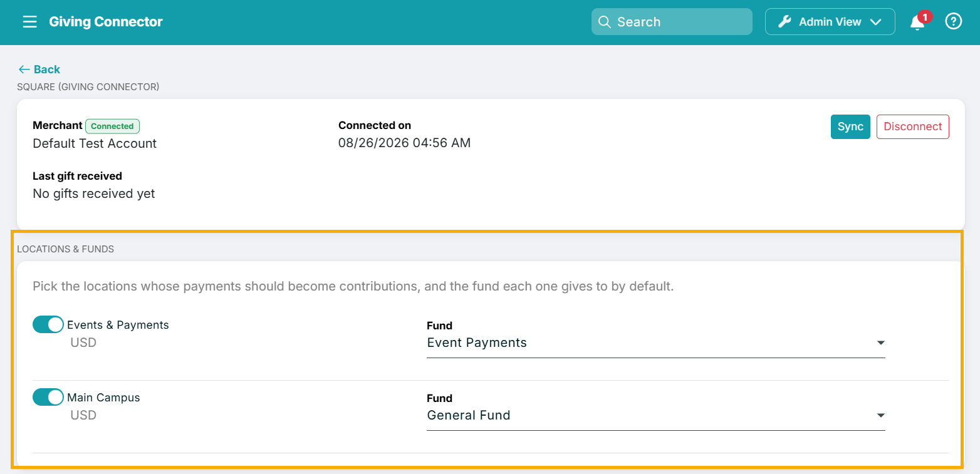980x474 pixels.
Task: Click the notification bell icon
Action: pos(917,23)
